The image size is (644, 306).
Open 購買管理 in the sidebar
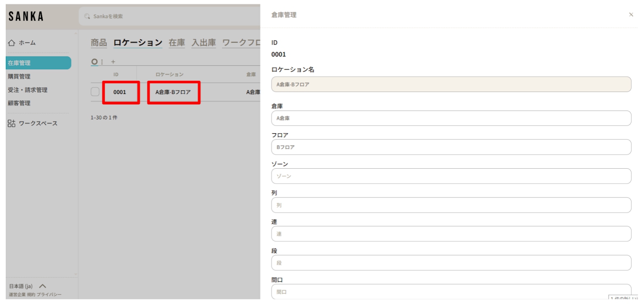[x=19, y=76]
